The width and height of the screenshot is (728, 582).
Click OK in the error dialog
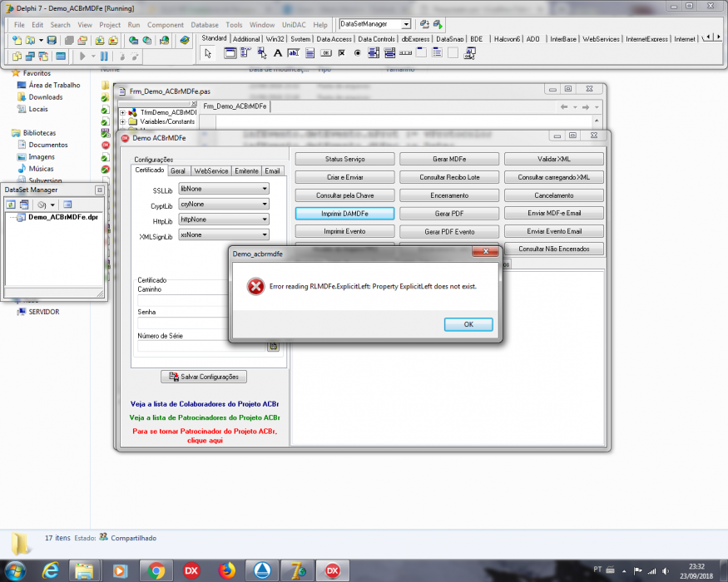click(x=468, y=324)
